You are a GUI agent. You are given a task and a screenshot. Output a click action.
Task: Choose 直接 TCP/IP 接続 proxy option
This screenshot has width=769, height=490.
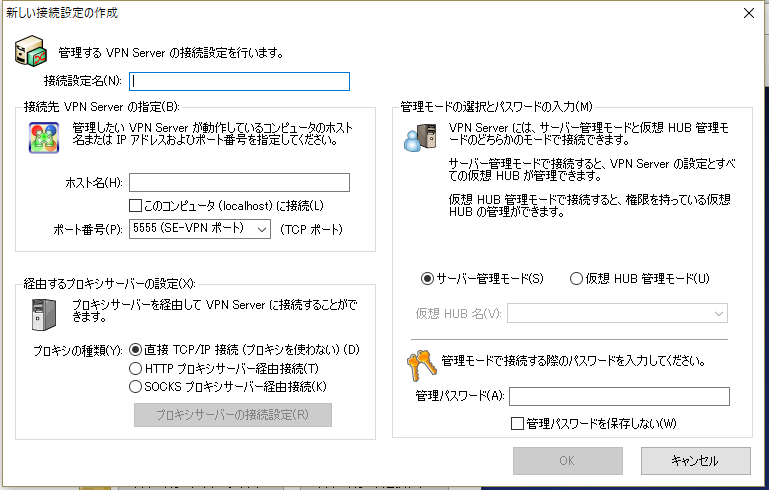coord(136,350)
